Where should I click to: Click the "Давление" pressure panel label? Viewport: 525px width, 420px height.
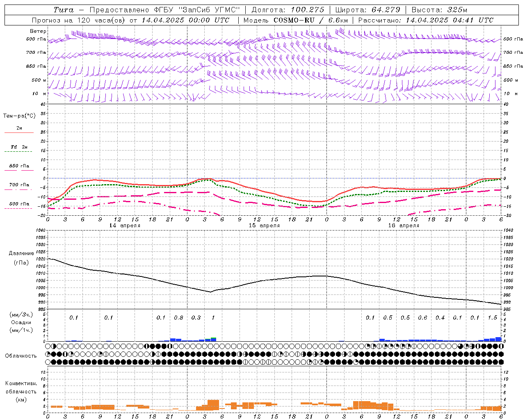tap(21, 253)
